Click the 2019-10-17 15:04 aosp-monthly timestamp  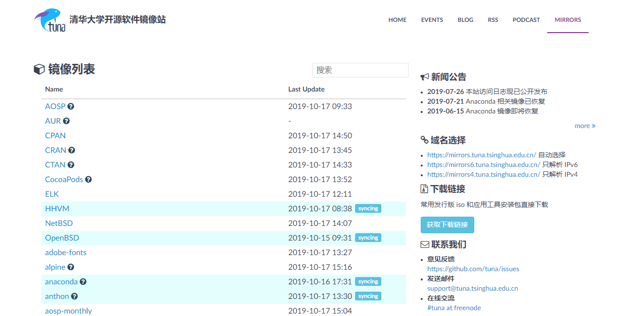pos(320,311)
